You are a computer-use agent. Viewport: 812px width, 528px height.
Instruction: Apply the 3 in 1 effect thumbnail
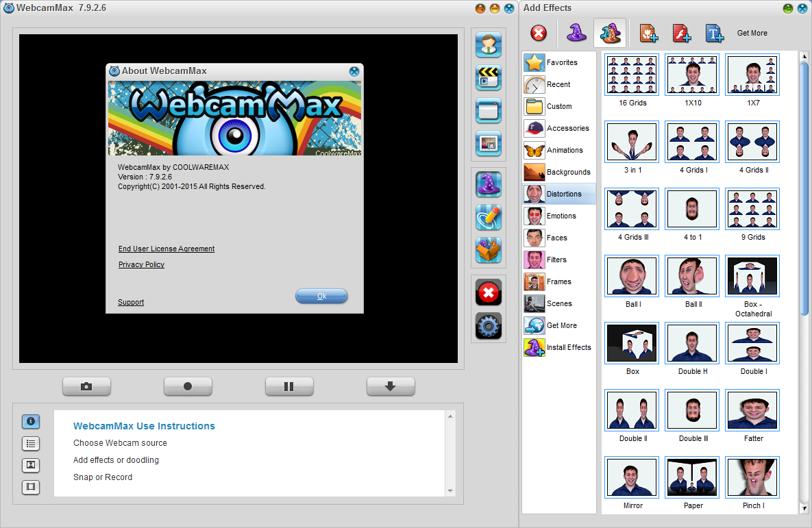pyautogui.click(x=632, y=142)
